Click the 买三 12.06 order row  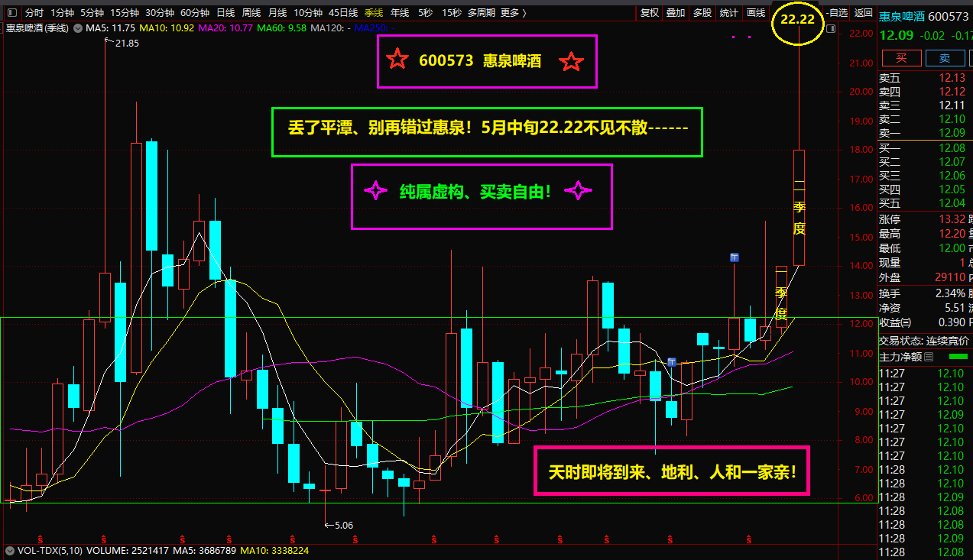coord(924,176)
